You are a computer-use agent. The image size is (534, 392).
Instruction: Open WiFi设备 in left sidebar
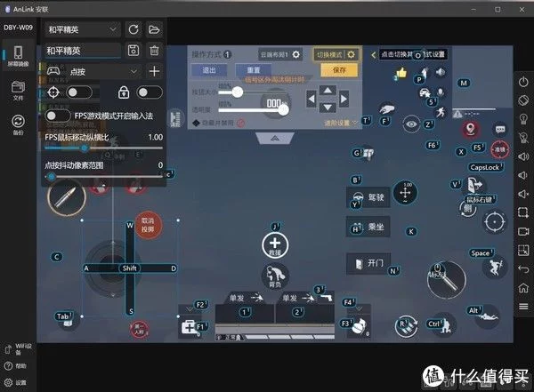tap(19, 348)
